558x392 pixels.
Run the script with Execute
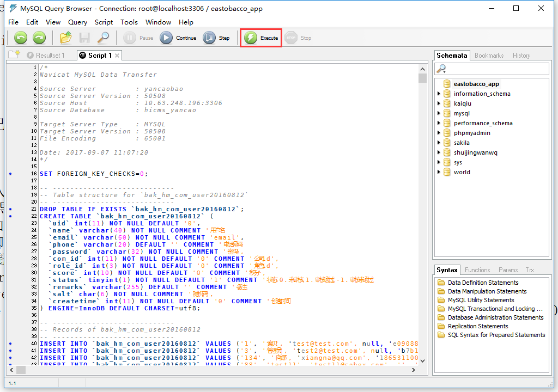pyautogui.click(x=261, y=38)
